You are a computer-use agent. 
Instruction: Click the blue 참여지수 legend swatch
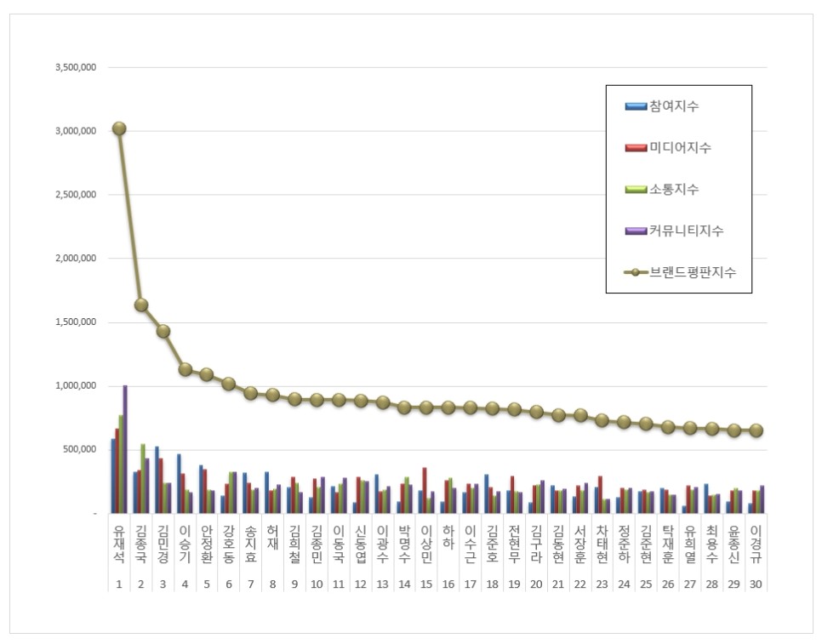click(x=636, y=106)
